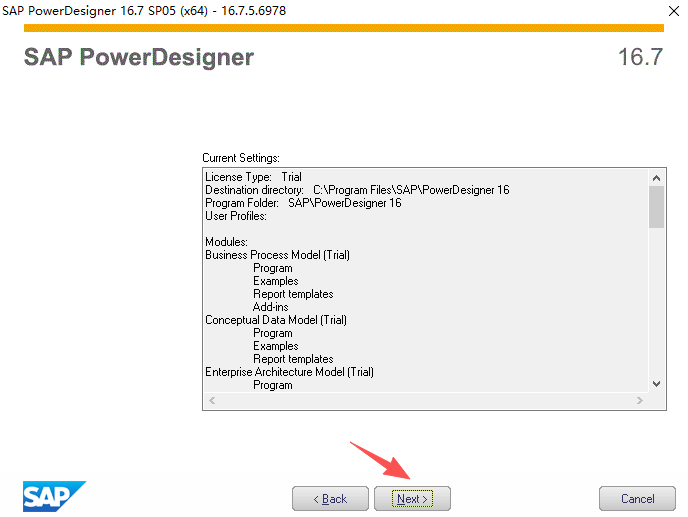Image resolution: width=688 pixels, height=517 pixels.
Task: Click the 'User Profiles:' line
Action: 236,216
